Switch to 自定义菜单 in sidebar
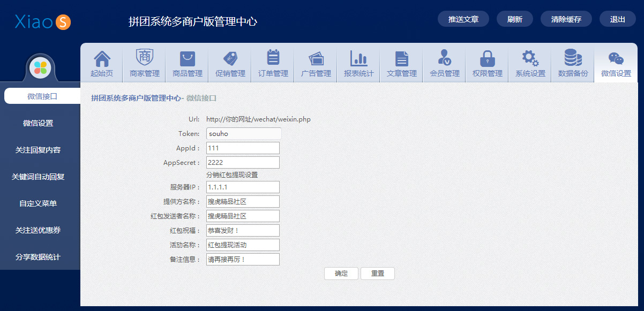The height and width of the screenshot is (311, 644). [38, 203]
